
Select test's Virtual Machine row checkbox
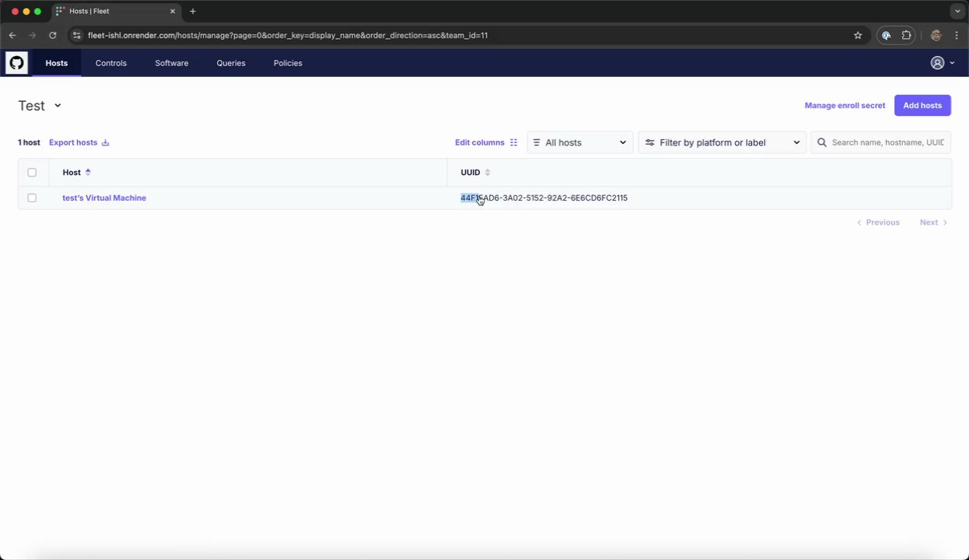[32, 198]
